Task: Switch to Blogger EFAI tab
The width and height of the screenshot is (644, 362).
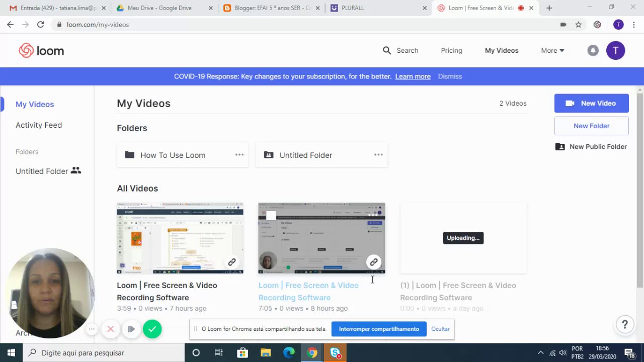Action: [271, 8]
